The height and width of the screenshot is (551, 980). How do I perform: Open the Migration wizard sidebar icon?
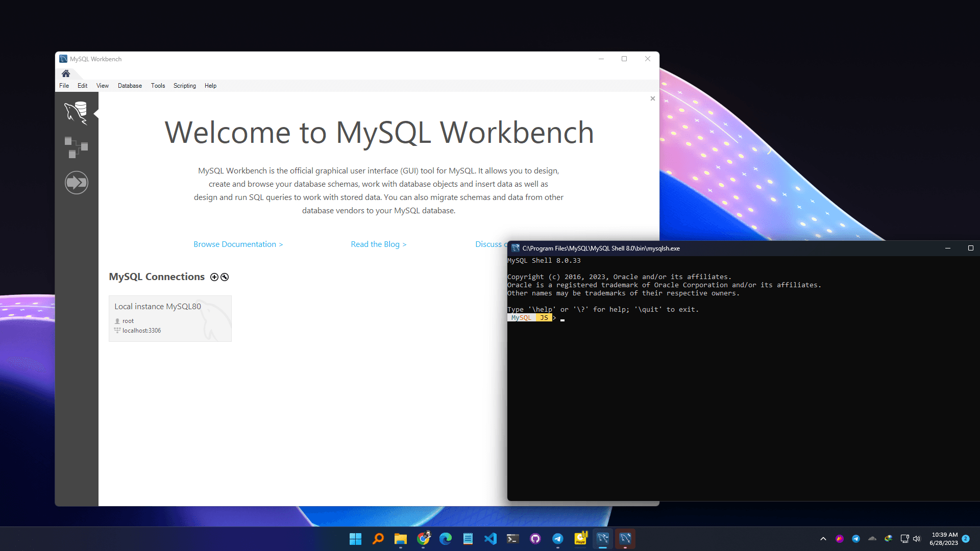[77, 183]
